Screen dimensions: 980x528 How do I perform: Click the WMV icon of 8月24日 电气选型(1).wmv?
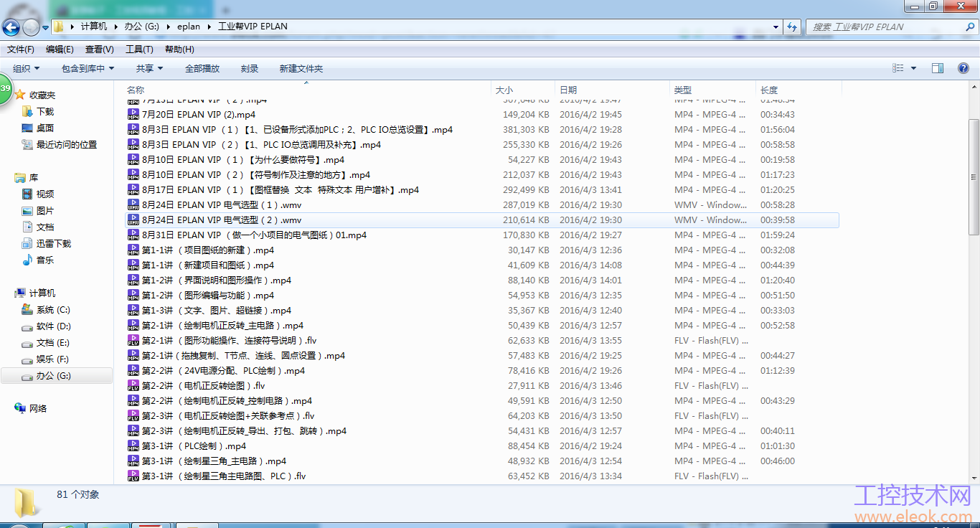pos(133,204)
